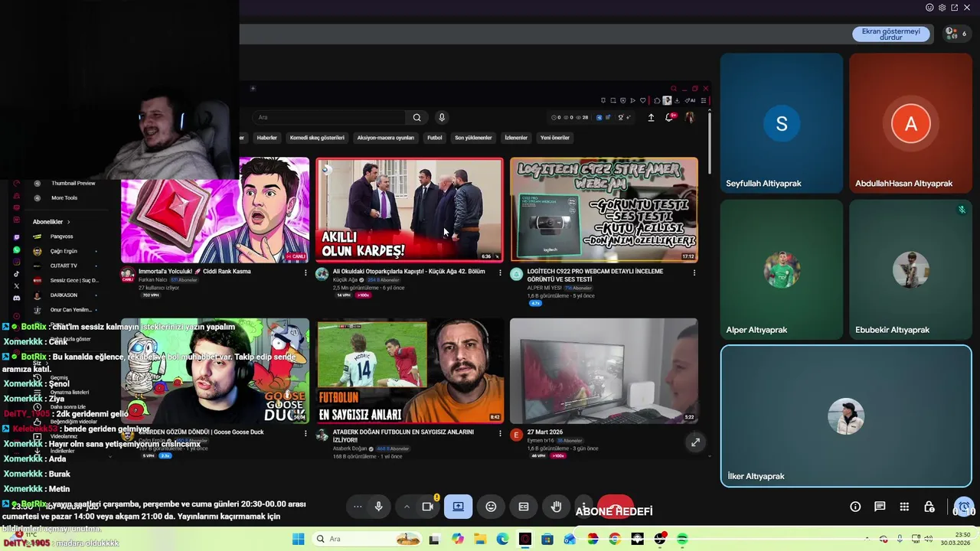Expand camera options chevron in Meet
This screenshot has height=551, width=980.
tap(407, 507)
